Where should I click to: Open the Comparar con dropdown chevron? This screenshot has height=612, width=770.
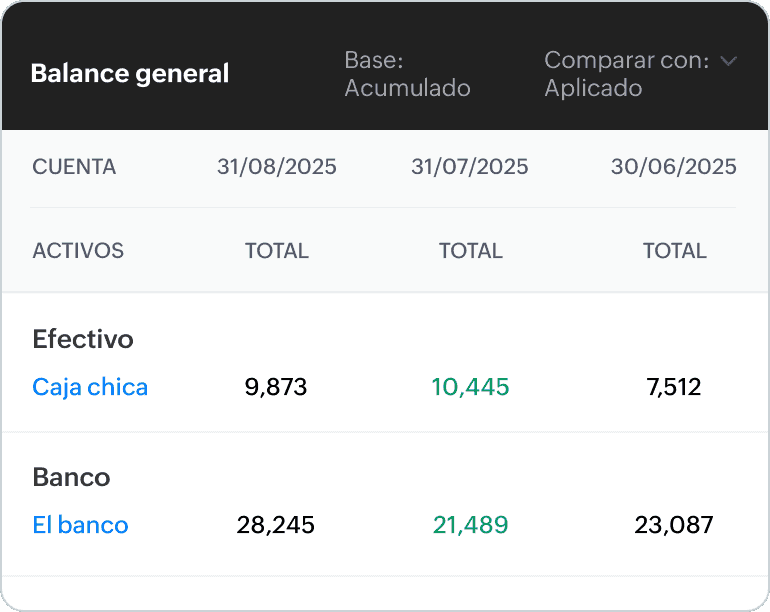click(728, 61)
